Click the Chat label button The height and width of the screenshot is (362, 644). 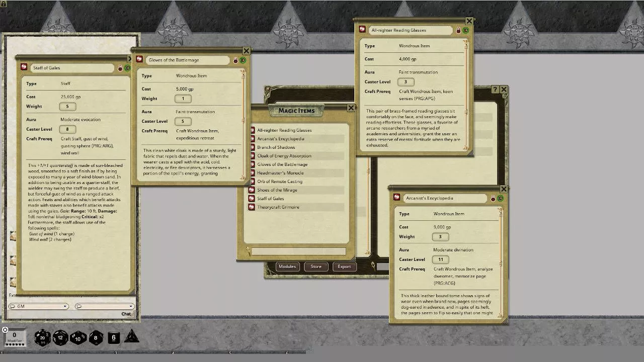tap(126, 314)
